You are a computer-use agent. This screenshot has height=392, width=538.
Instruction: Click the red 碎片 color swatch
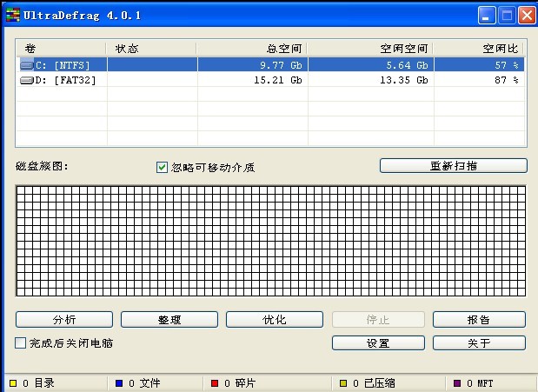(215, 382)
